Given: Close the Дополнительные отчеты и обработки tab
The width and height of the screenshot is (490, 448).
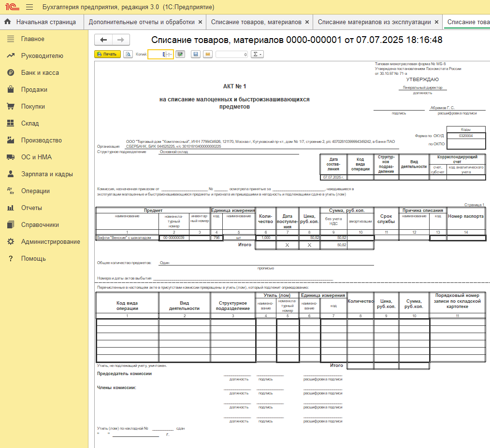Looking at the screenshot, I should click(x=201, y=22).
